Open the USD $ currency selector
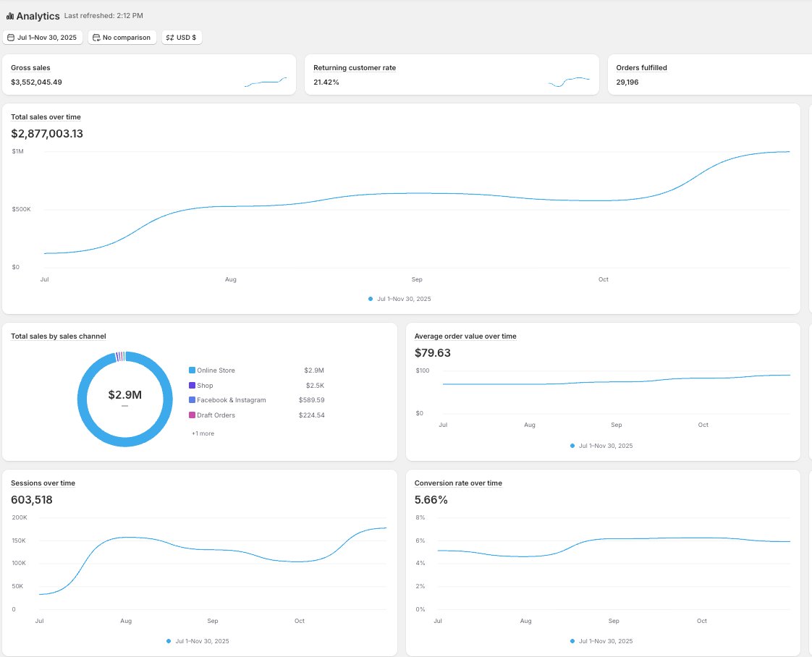 click(x=182, y=38)
